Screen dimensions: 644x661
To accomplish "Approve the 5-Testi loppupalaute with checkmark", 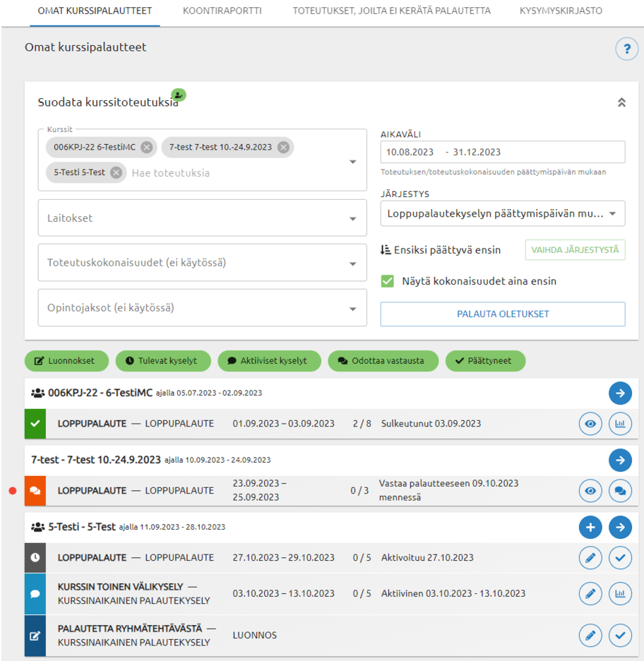I will [x=620, y=558].
